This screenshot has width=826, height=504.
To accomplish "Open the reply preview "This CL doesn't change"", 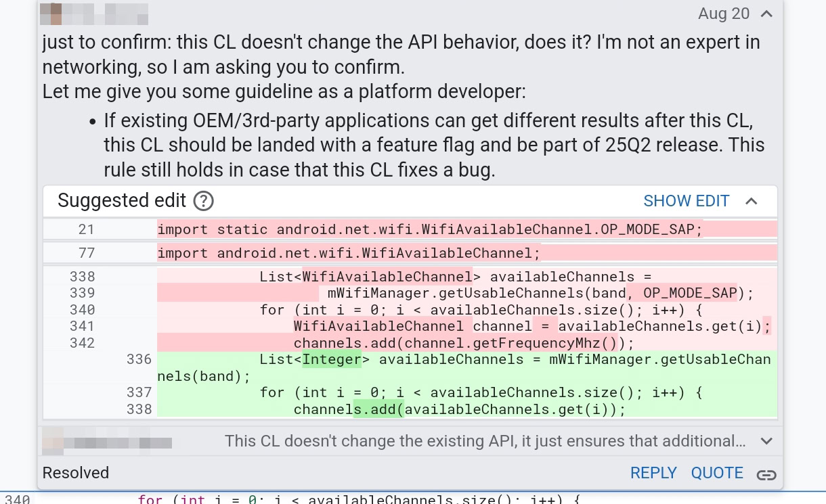I will coord(485,442).
